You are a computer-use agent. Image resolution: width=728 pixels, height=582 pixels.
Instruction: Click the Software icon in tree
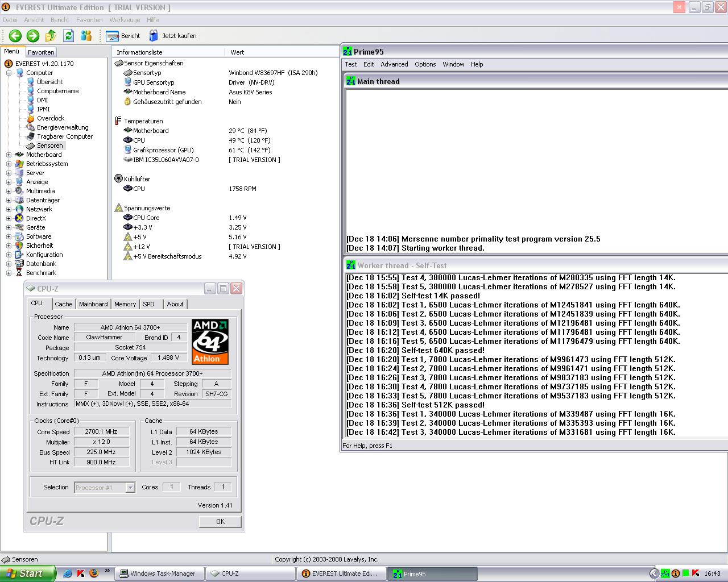19,236
